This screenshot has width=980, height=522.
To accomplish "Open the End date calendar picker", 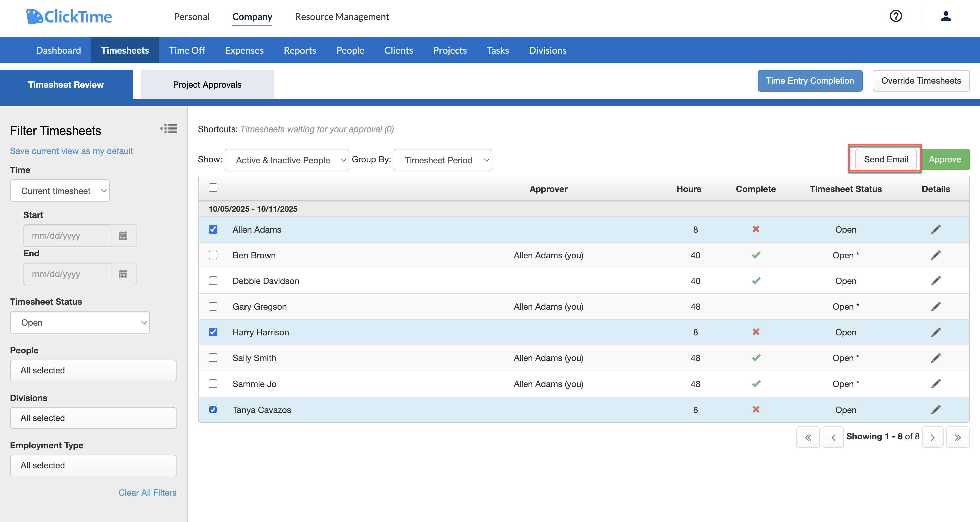I will 123,274.
